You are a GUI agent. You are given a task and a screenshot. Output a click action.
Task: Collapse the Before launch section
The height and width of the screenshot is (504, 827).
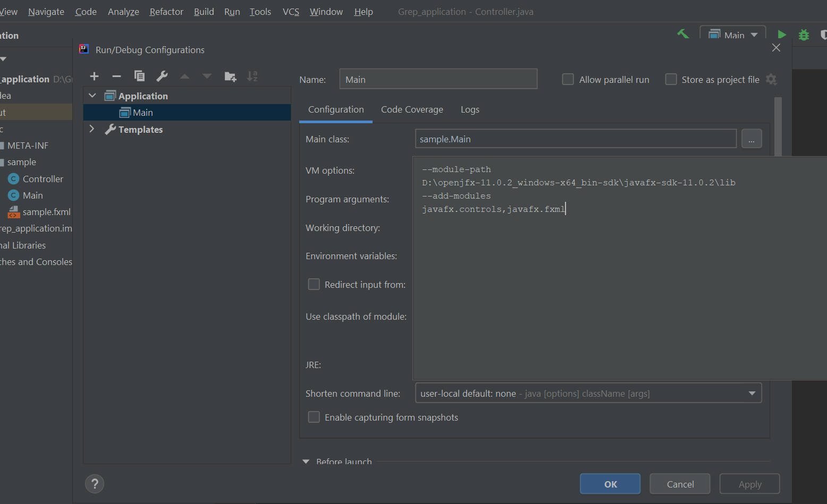pos(306,462)
